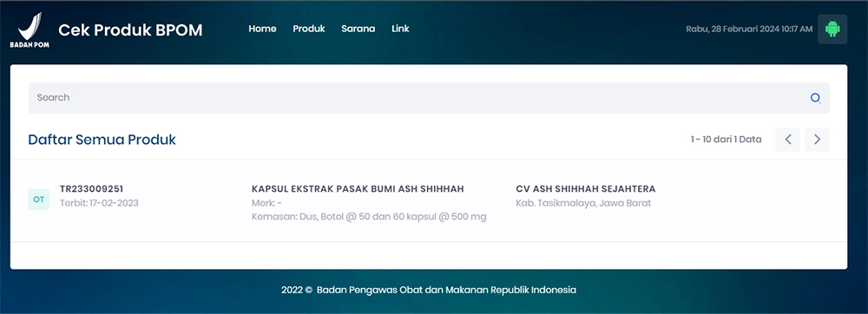Go to previous page arrow
Viewport: 868px width, 314px height.
788,140
